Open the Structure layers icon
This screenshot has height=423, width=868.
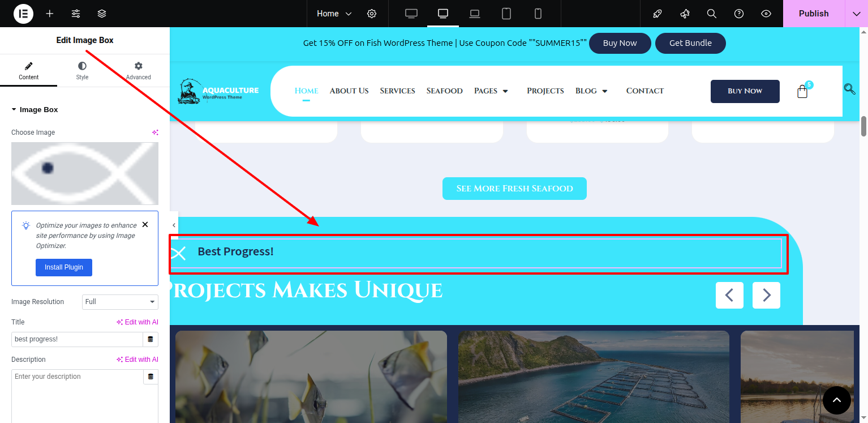coord(102,14)
